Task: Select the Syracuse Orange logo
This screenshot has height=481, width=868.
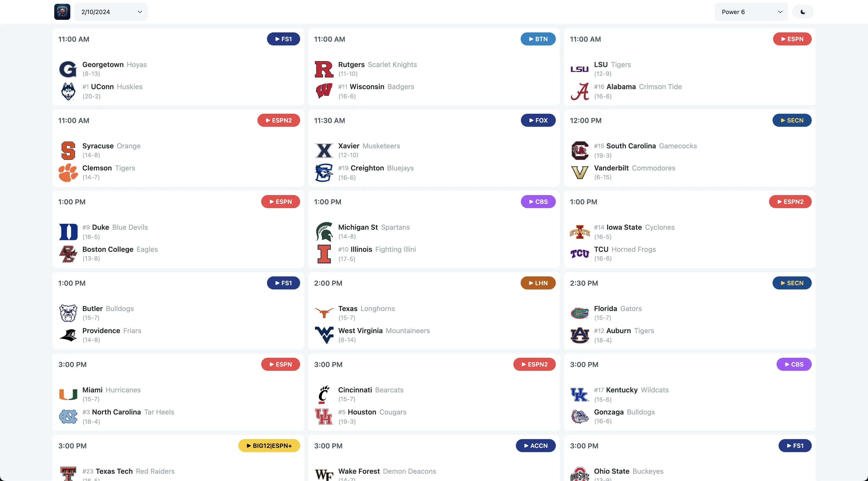Action: click(68, 150)
